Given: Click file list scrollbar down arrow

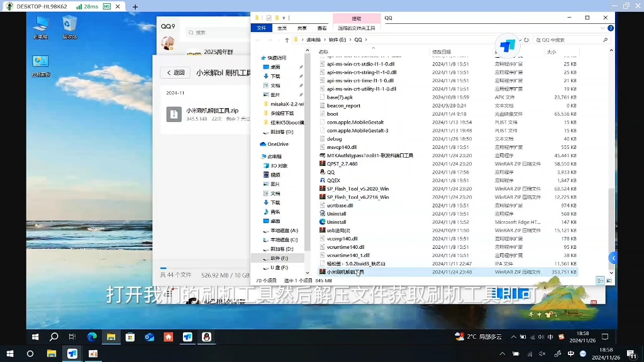Looking at the screenshot, I should [611, 273].
